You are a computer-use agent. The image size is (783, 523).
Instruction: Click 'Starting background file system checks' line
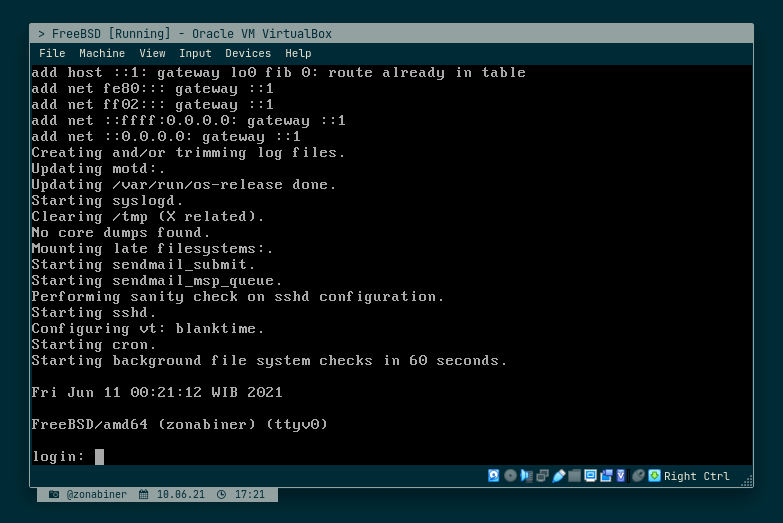click(x=269, y=361)
